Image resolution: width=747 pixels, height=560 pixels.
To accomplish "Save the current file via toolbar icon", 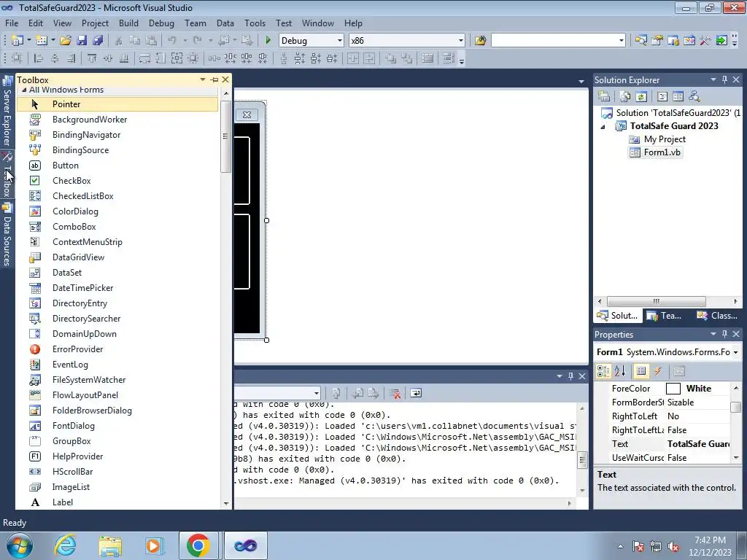I will 82,41.
